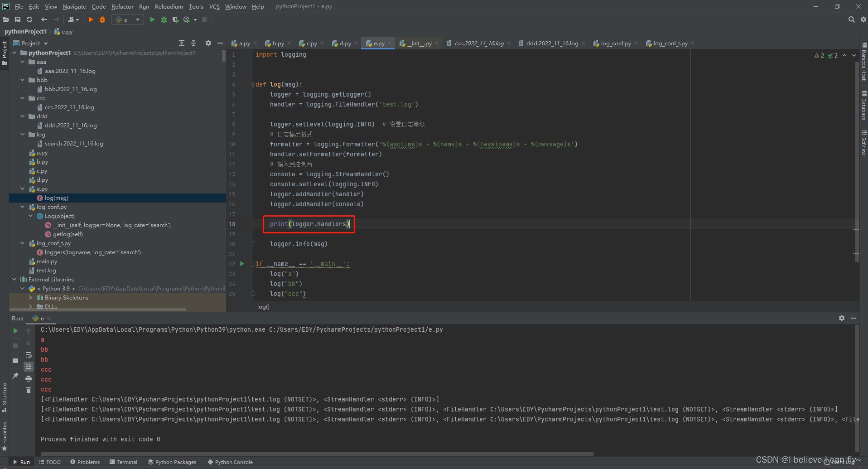The height and width of the screenshot is (469, 868).
Task: Collapse the 'log' folder
Action: point(23,135)
